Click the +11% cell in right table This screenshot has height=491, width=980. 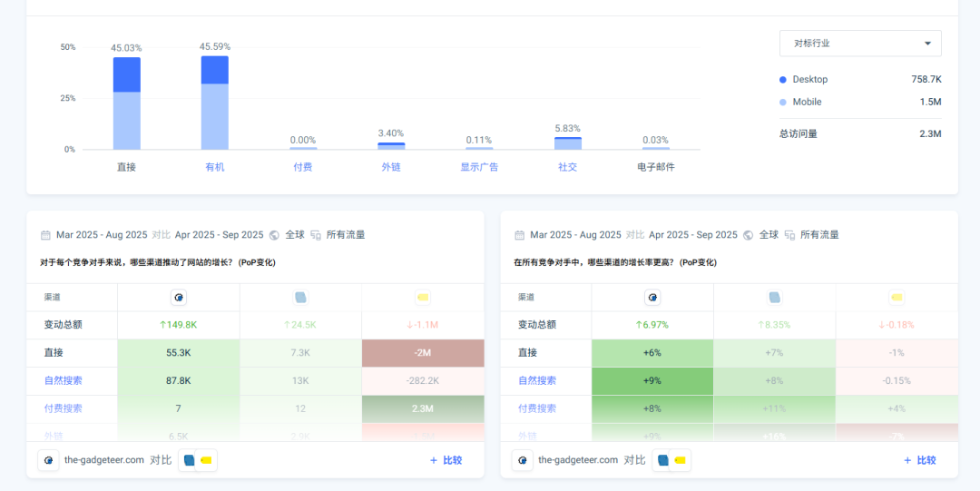(x=775, y=409)
